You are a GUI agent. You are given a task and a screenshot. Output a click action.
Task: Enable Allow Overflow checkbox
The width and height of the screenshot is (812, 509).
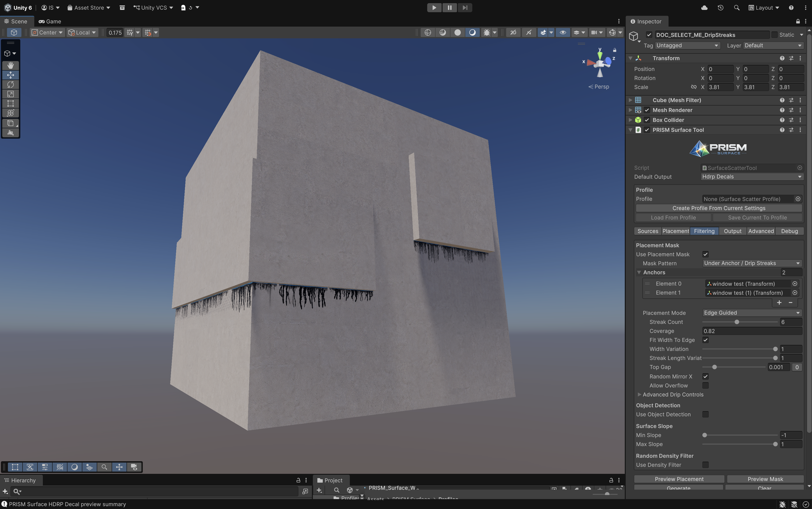pyautogui.click(x=705, y=385)
